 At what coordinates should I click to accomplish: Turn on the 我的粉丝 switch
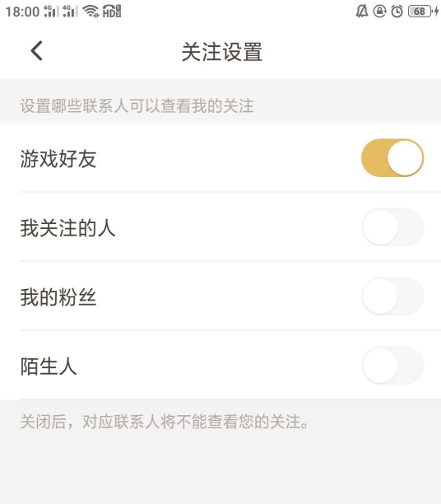392,296
